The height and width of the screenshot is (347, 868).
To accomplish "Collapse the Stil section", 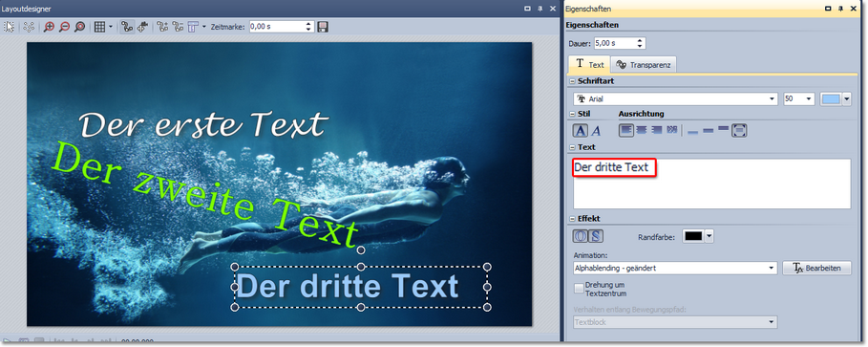I will [x=572, y=114].
